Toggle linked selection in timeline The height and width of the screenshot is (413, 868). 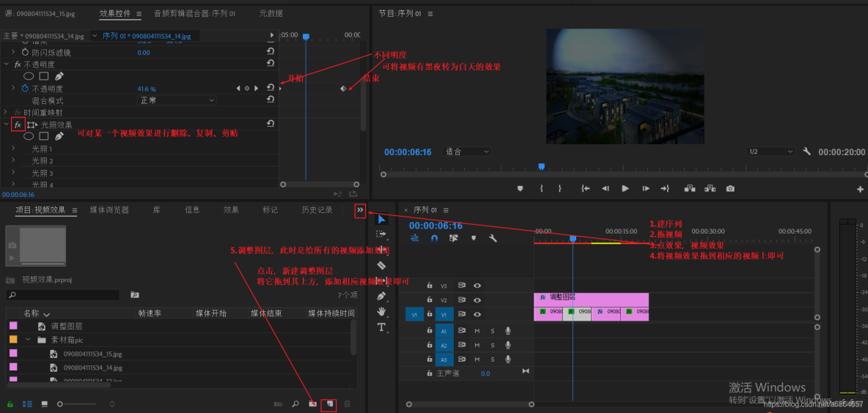pos(454,238)
